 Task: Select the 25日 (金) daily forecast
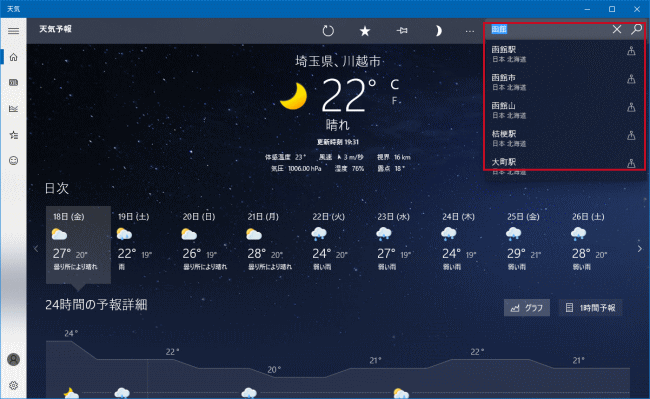[532, 244]
